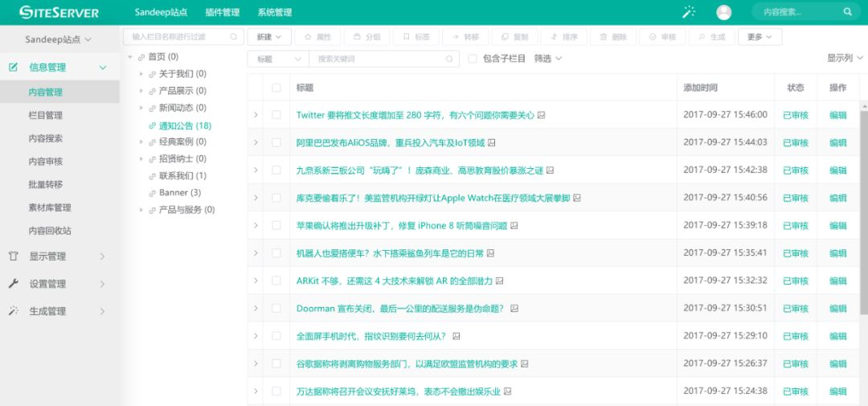
Task: Click the 属性 star toolbar button
Action: coord(317,36)
